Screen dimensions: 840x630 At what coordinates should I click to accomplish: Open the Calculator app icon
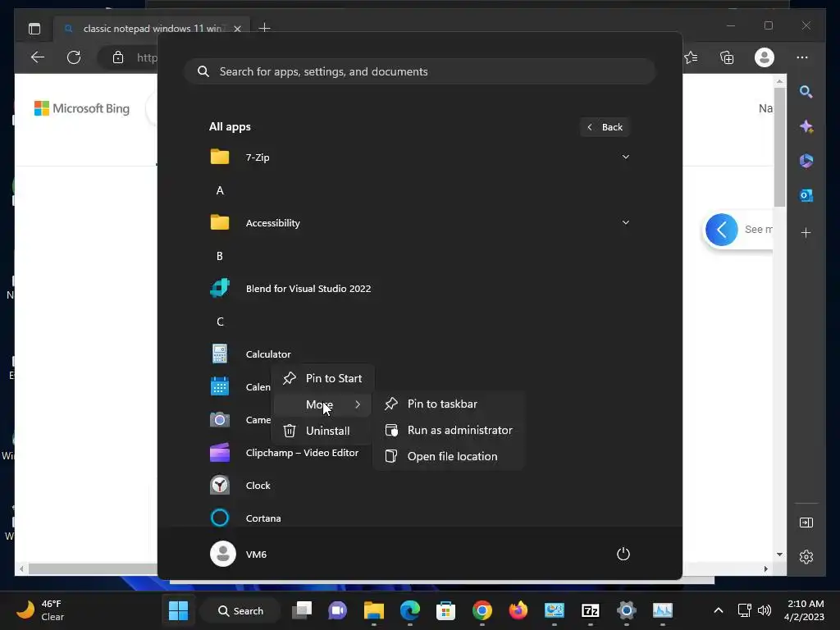coord(220,354)
